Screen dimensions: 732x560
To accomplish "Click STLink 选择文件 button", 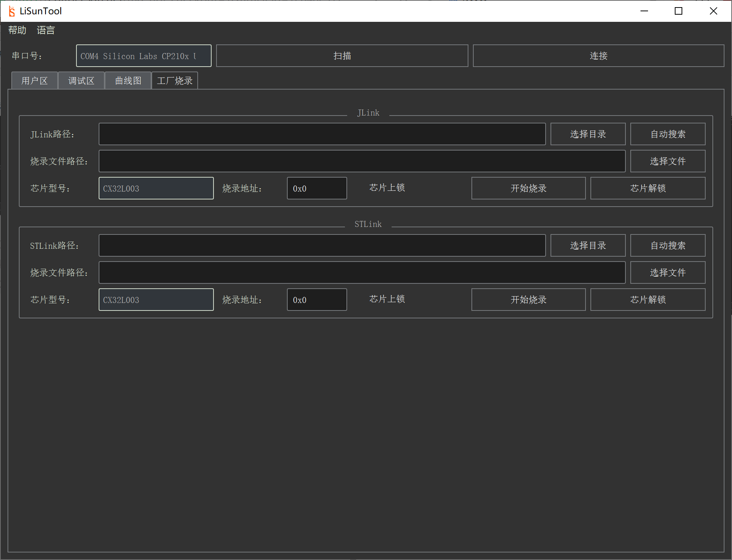I will click(668, 272).
